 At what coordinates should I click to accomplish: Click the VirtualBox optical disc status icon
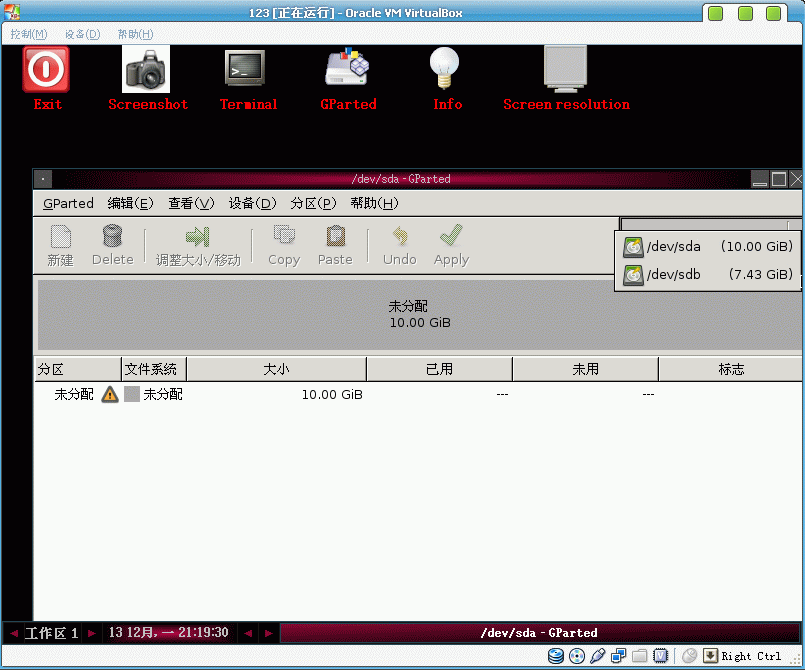point(577,656)
